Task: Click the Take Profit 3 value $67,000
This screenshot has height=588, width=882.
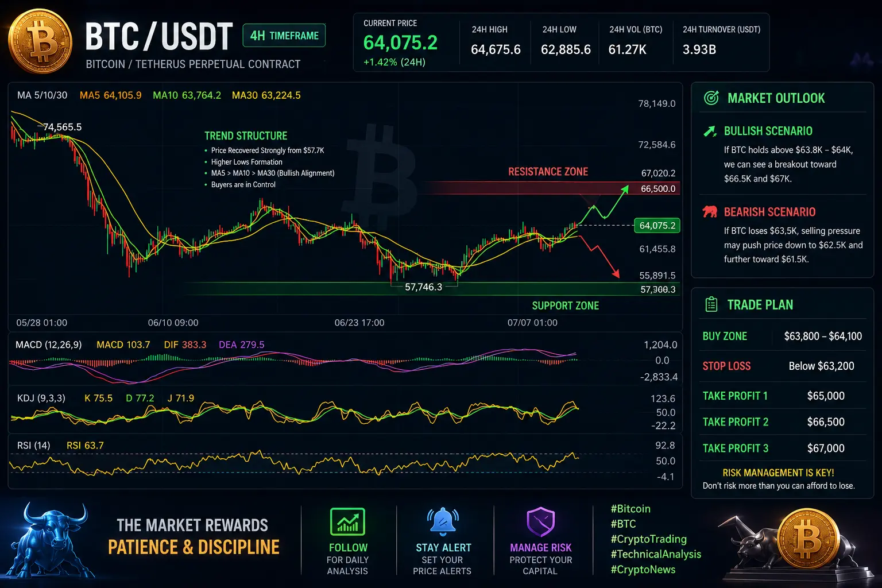Action: [826, 448]
